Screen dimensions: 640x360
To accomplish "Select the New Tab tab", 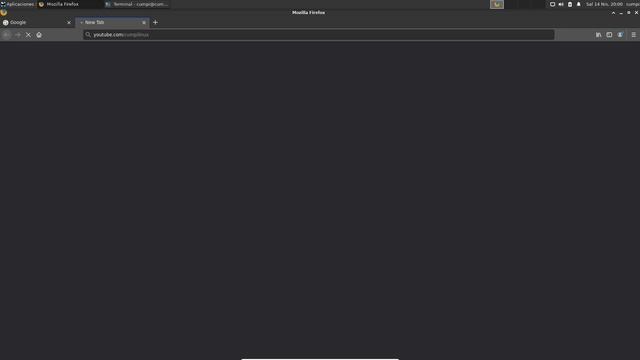I will [x=112, y=22].
